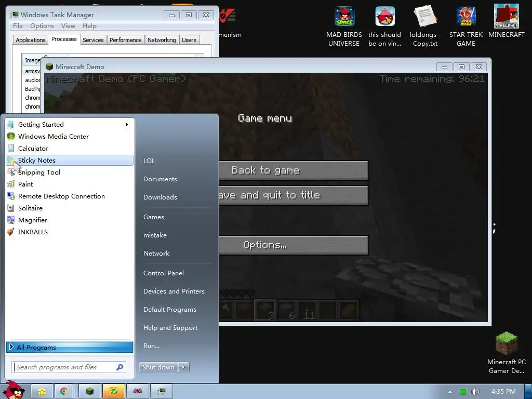
Task: Launch Windows Media Center
Action: pyautogui.click(x=70, y=137)
